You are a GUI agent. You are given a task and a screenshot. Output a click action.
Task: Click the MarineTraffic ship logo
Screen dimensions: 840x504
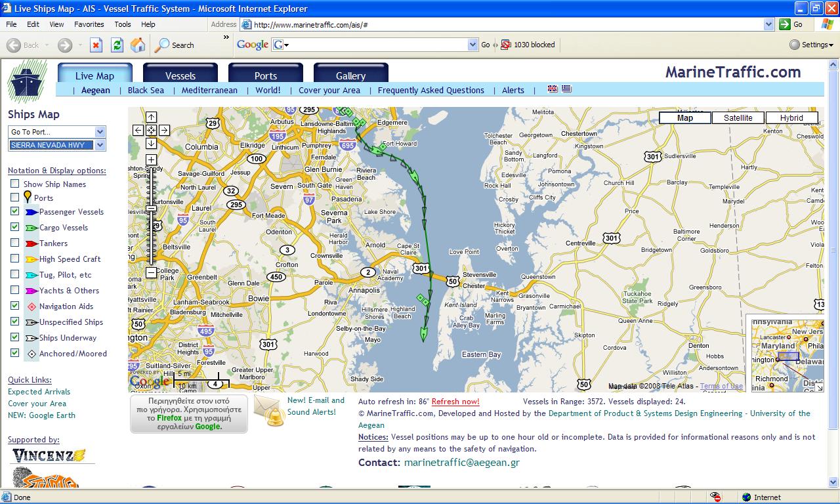[x=27, y=80]
